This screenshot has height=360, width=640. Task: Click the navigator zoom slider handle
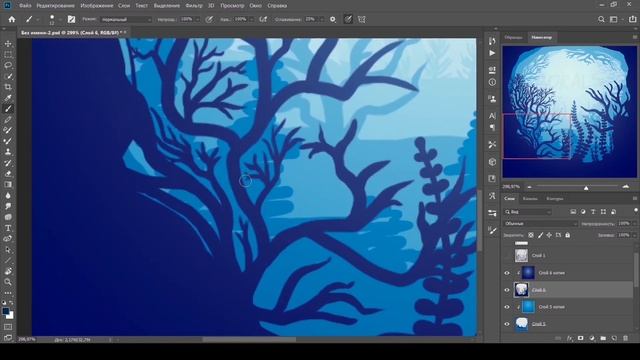click(x=586, y=188)
